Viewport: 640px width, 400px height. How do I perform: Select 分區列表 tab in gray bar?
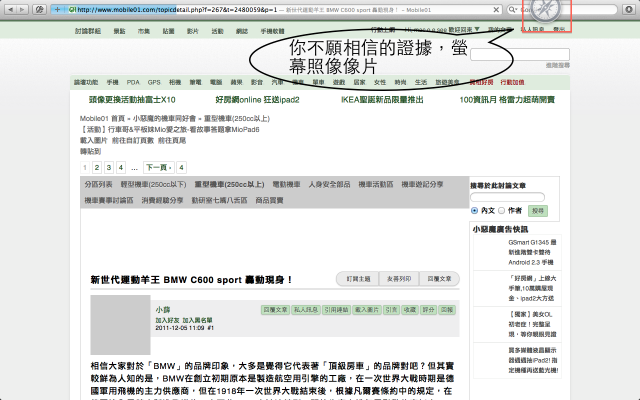pyautogui.click(x=98, y=184)
